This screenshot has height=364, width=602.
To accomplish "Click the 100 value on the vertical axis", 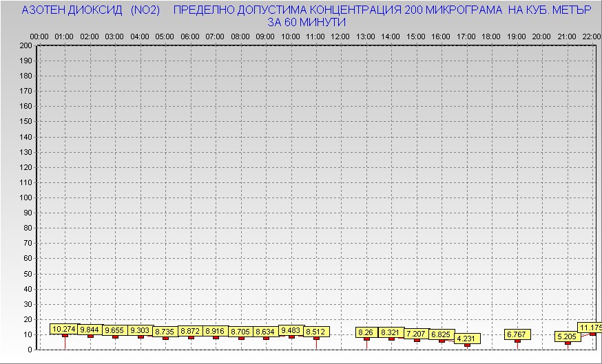I will coord(26,197).
